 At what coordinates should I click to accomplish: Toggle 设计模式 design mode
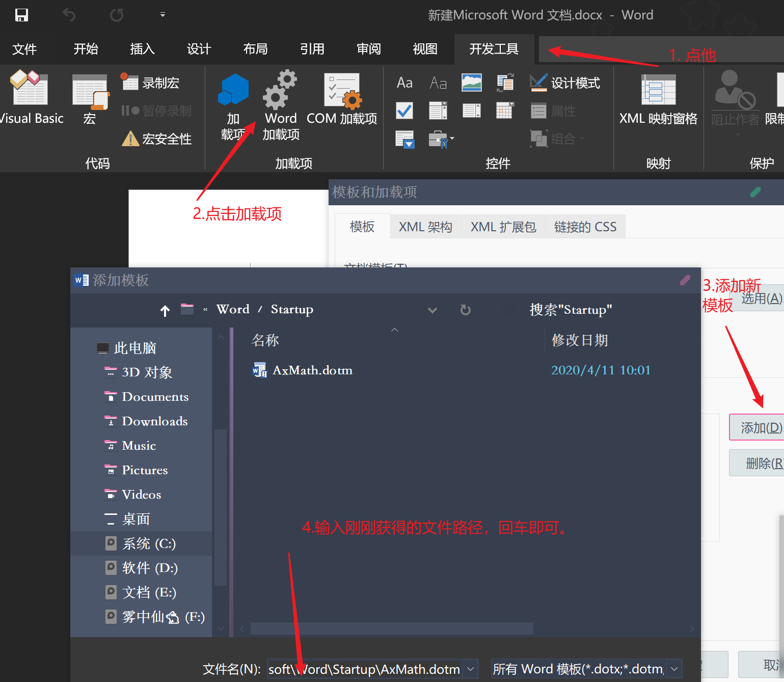click(565, 83)
